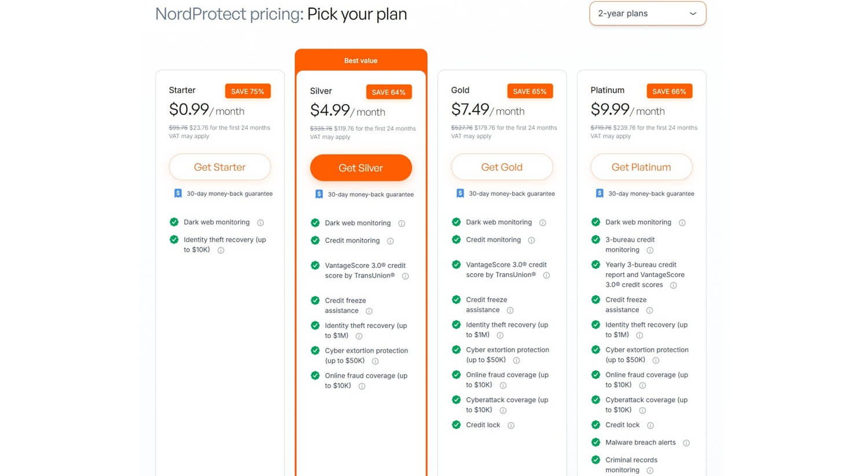Click the chevron on the billing period selector
868x476 pixels.
[693, 13]
